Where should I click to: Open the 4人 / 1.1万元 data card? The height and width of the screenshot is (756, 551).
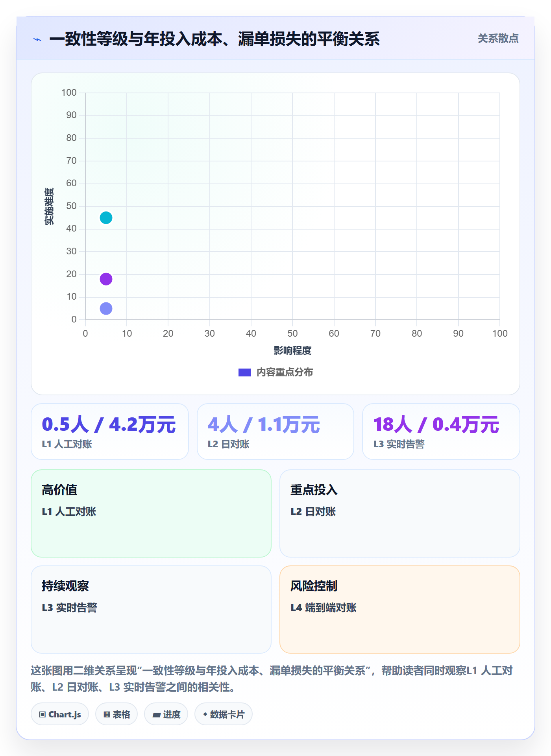click(275, 432)
